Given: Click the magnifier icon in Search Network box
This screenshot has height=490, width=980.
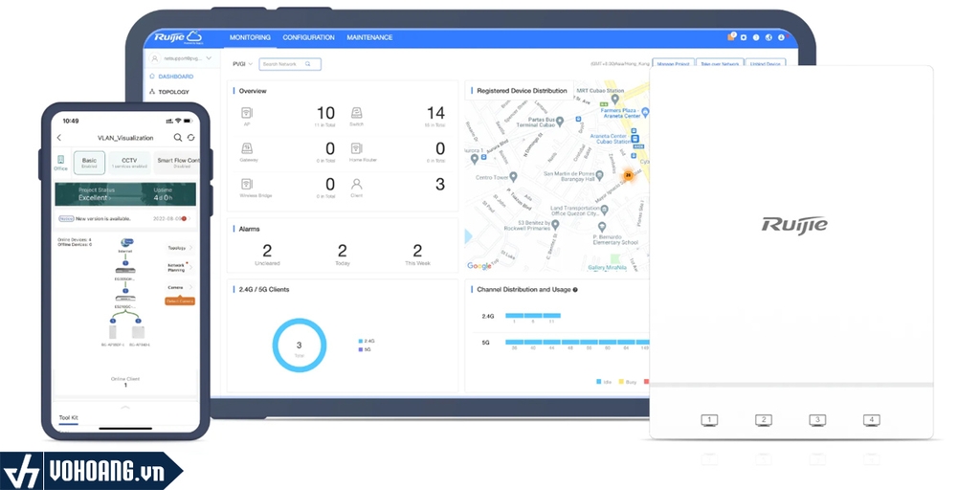Looking at the screenshot, I should pyautogui.click(x=307, y=64).
